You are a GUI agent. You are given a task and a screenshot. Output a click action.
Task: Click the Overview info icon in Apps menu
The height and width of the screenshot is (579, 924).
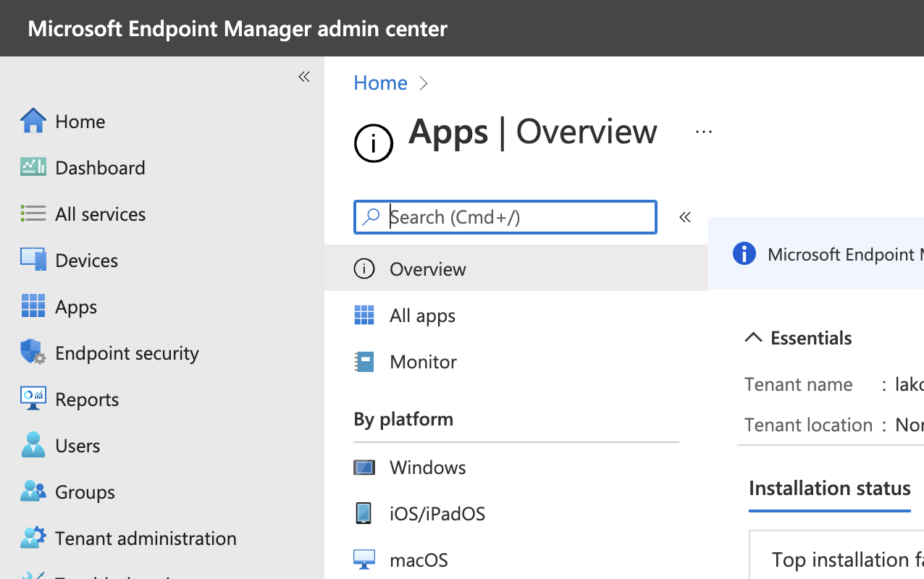364,269
